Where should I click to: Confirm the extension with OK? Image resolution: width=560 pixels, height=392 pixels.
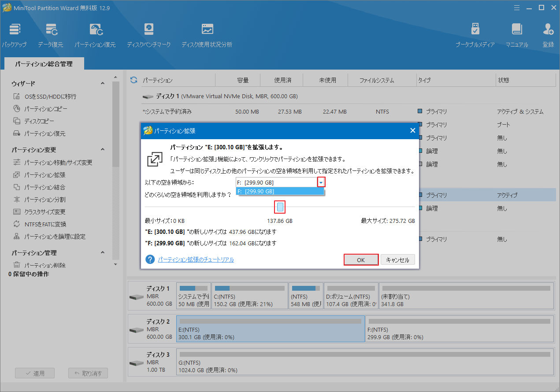tap(361, 260)
